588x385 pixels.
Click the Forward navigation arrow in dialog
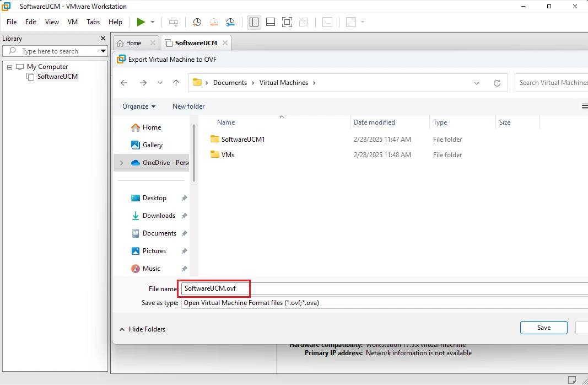(143, 83)
